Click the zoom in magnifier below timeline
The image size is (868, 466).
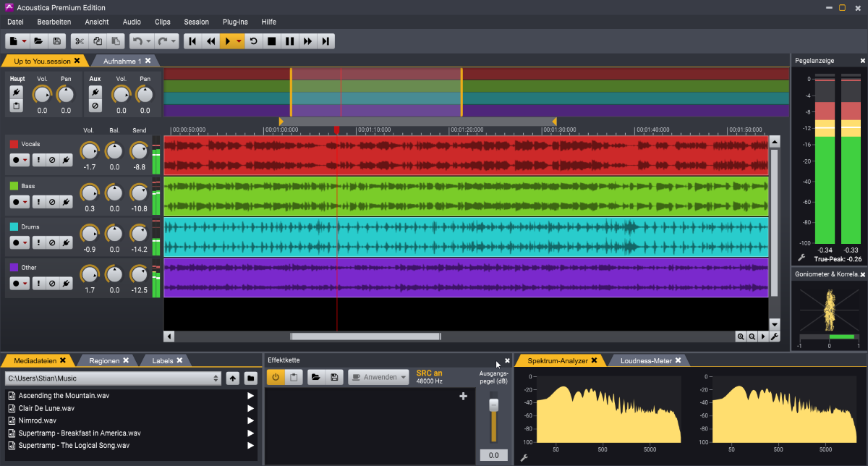coord(741,336)
